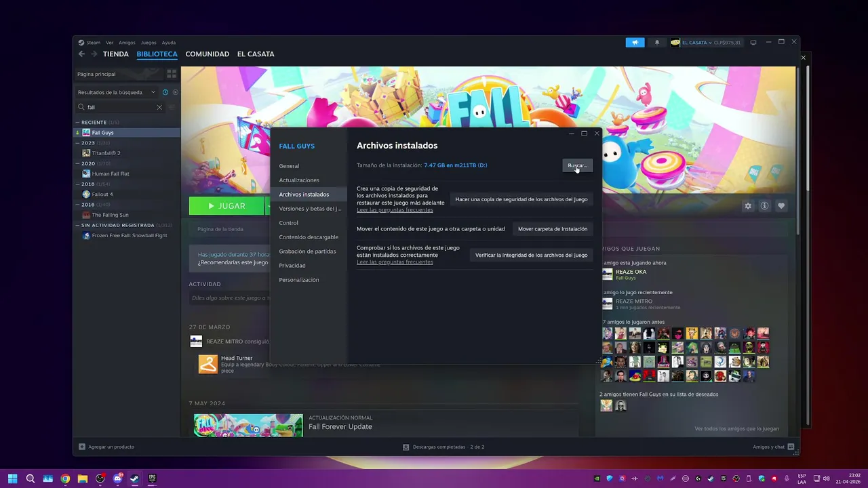Select Contenido descargable in sidebar
868x488 pixels.
pos(309,237)
